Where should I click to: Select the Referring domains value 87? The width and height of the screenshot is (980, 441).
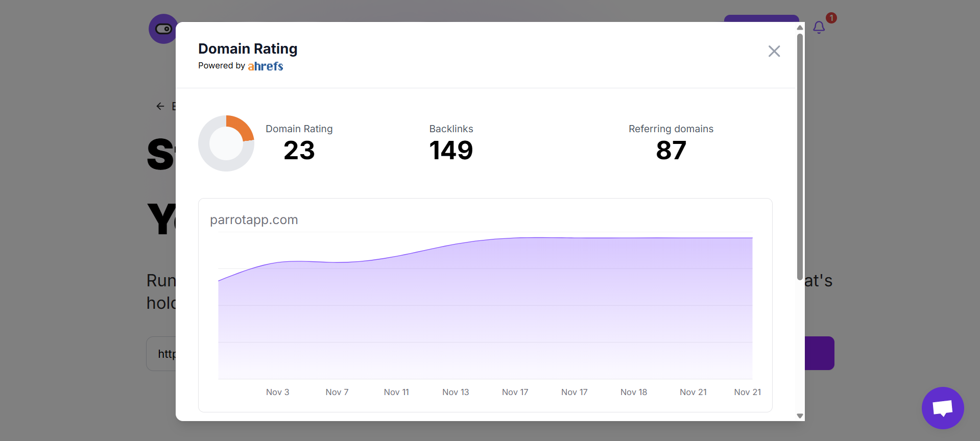tap(671, 151)
